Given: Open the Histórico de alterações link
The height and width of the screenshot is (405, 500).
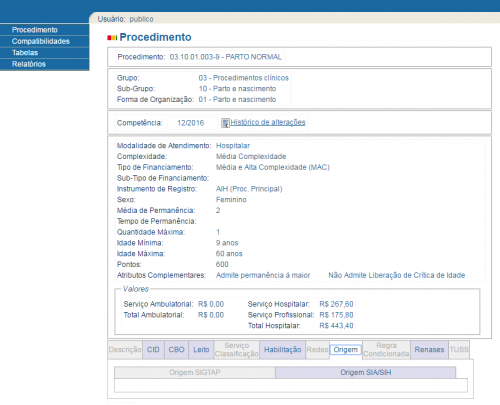Looking at the screenshot, I should (x=268, y=122).
